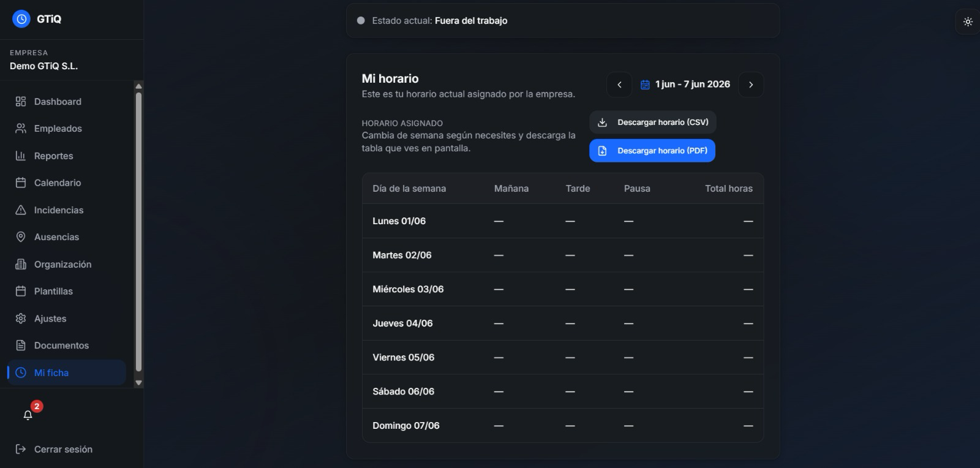Click the Incidencias warning triangle icon
The image size is (980, 468).
point(21,210)
